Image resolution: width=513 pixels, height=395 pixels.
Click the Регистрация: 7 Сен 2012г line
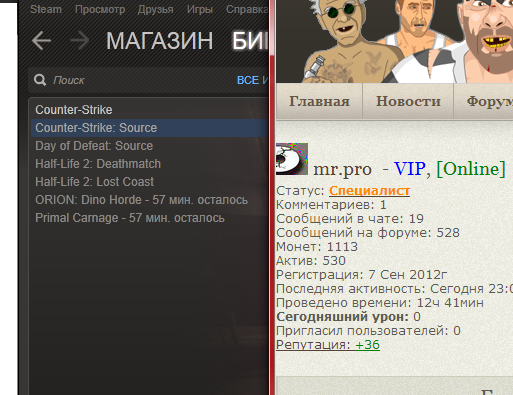(362, 275)
